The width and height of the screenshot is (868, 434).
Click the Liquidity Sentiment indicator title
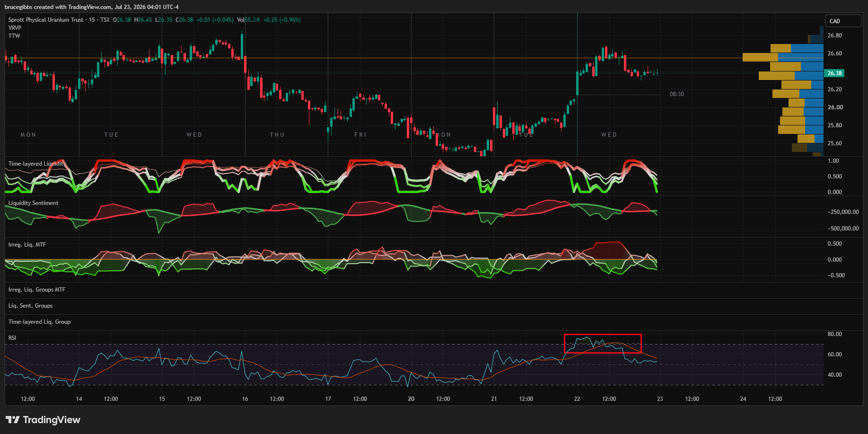[x=34, y=203]
